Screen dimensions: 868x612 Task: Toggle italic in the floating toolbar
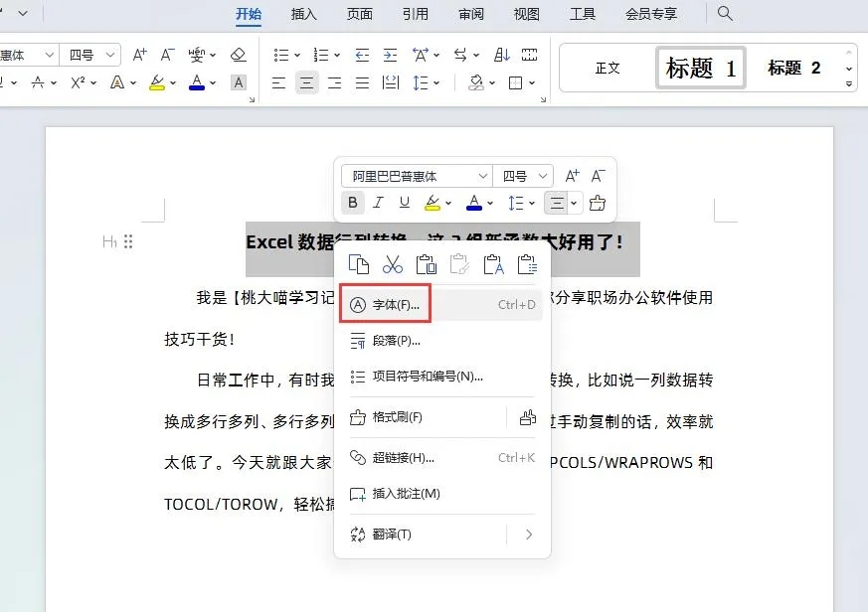pos(378,203)
